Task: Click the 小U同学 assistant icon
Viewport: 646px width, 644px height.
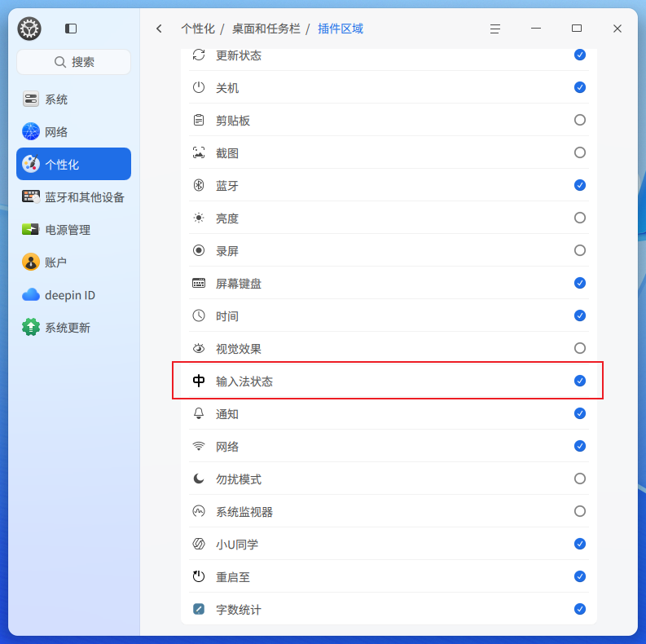Action: tap(199, 544)
